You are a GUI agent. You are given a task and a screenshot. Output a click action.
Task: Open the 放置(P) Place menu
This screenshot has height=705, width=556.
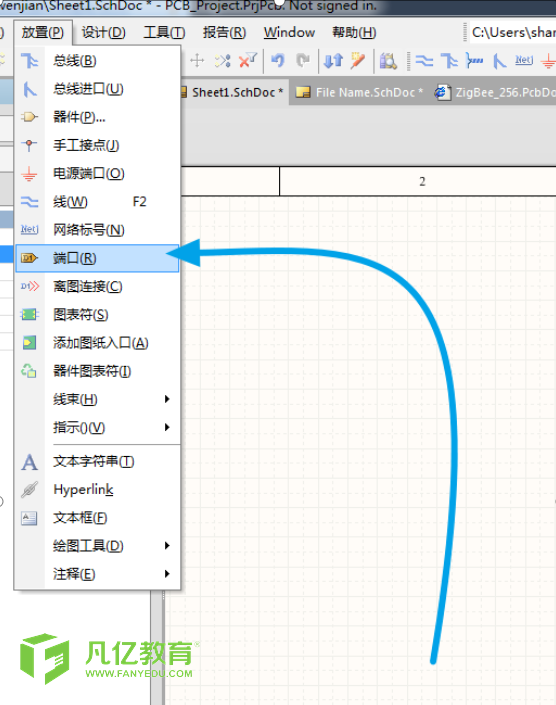43,32
